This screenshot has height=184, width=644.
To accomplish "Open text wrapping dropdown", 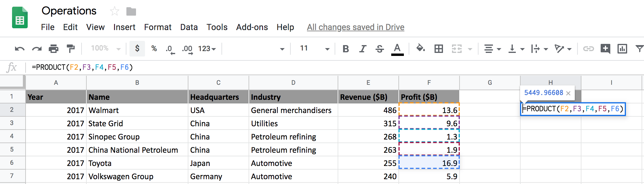I will pos(540,49).
